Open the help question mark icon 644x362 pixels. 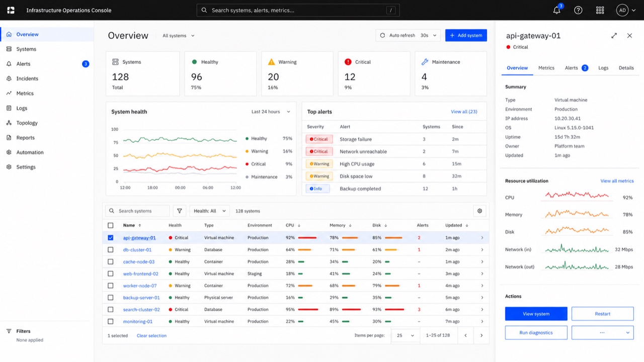(578, 10)
